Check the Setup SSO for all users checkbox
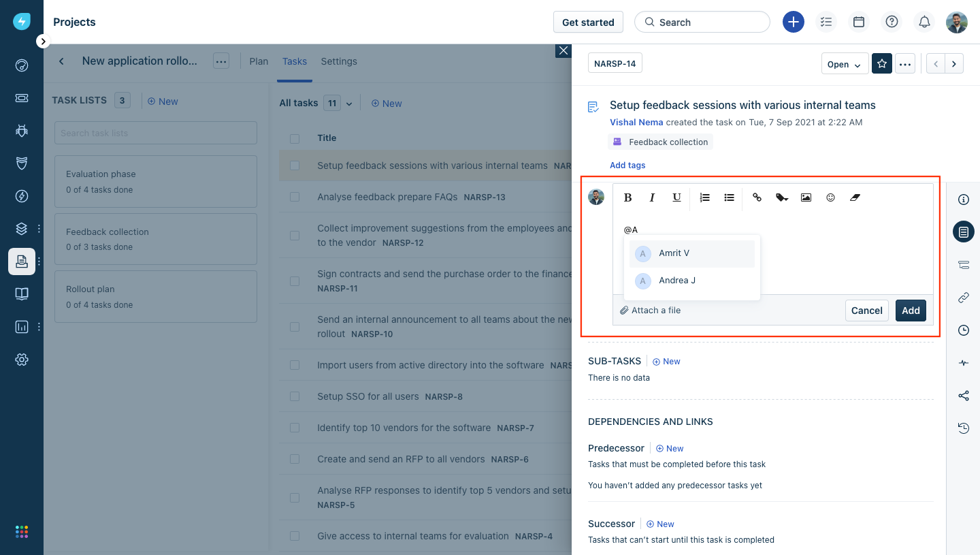Screen dimensions: 980x555 click(295, 396)
